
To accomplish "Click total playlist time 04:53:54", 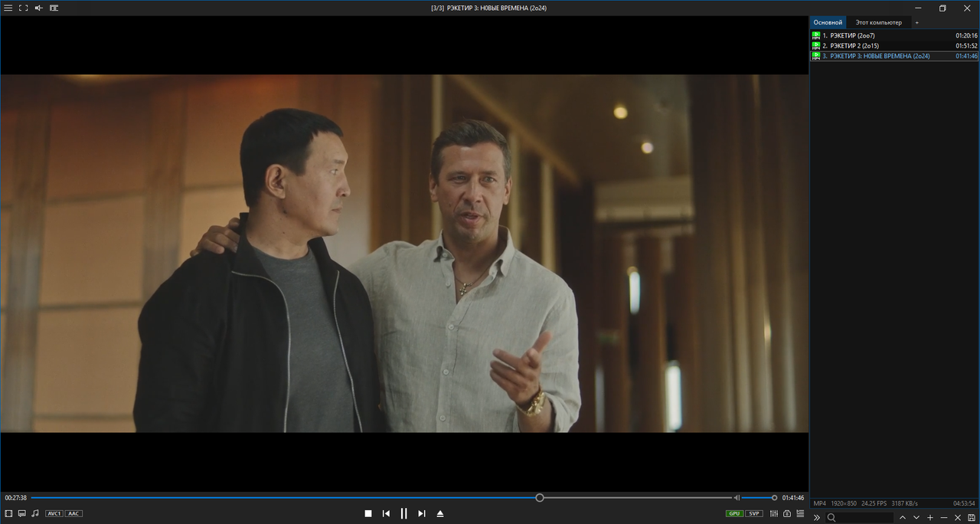I will coord(965,503).
